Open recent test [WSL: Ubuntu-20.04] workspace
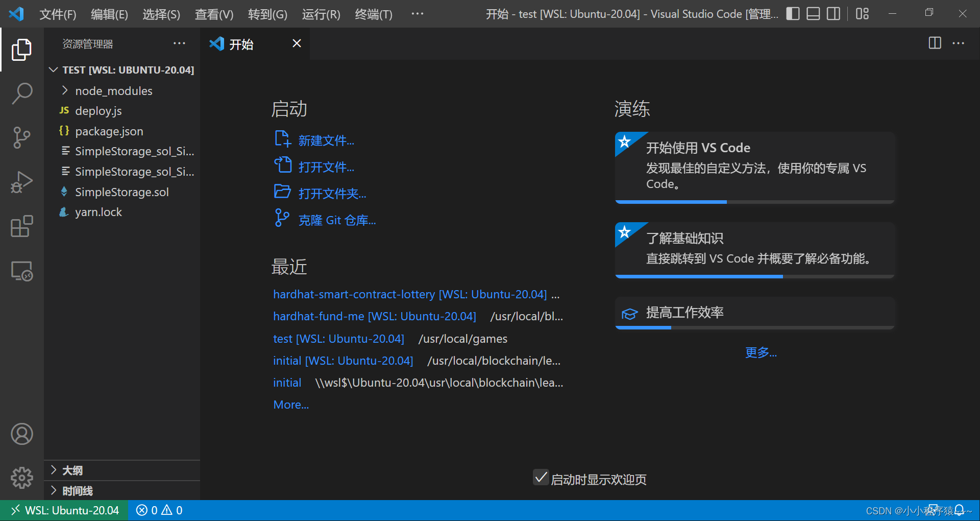 point(338,339)
